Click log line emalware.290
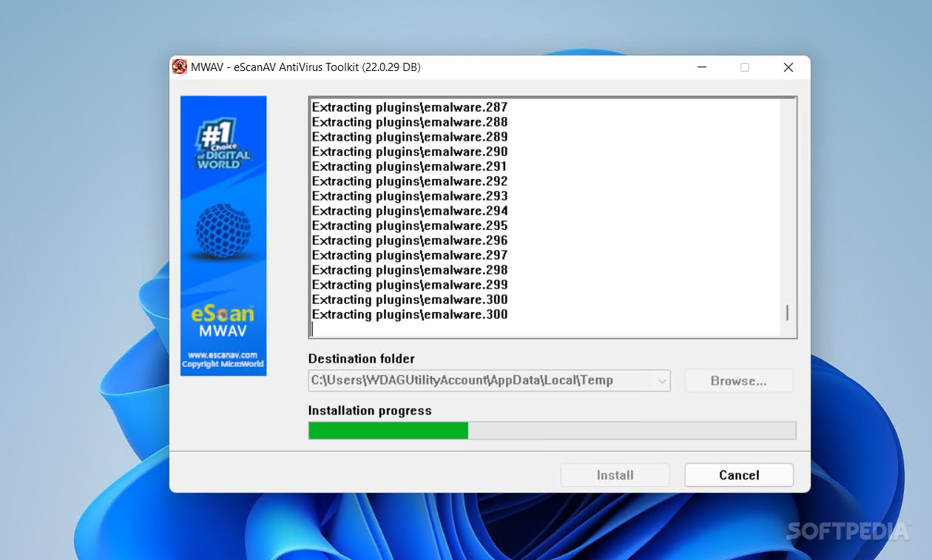932x560 pixels. (x=410, y=152)
